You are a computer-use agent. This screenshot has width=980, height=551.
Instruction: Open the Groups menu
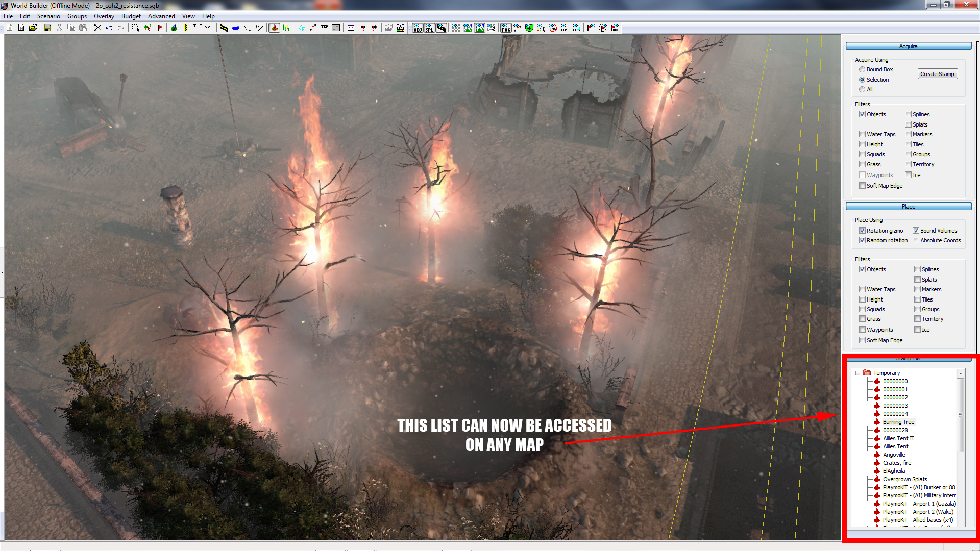(x=77, y=16)
